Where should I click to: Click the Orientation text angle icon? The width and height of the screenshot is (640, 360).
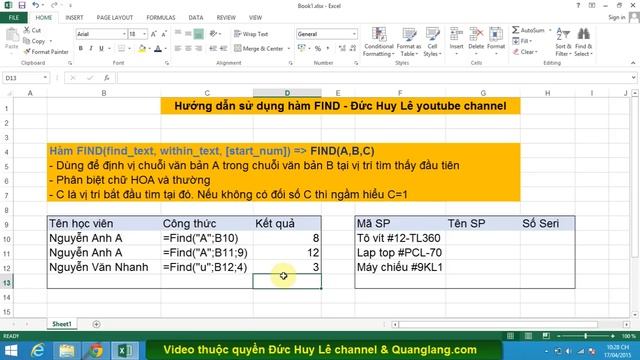click(x=213, y=34)
